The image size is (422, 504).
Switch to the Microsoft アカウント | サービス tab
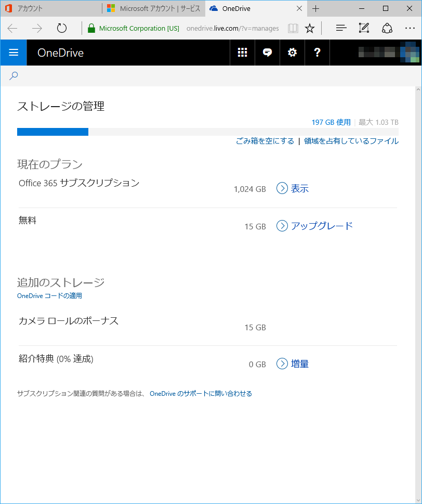click(x=153, y=9)
